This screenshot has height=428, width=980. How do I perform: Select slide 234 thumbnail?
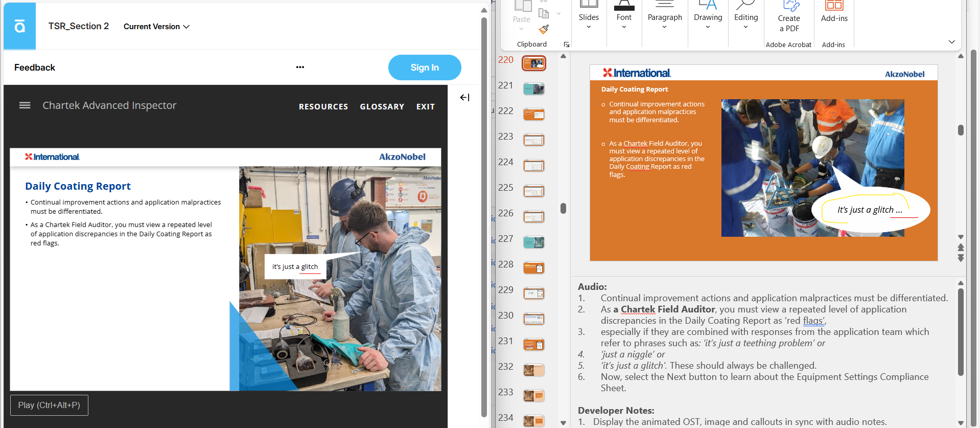(533, 421)
